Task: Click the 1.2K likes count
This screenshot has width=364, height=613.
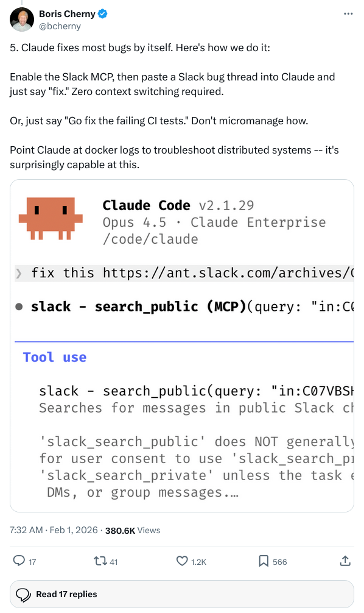Action: point(198,562)
